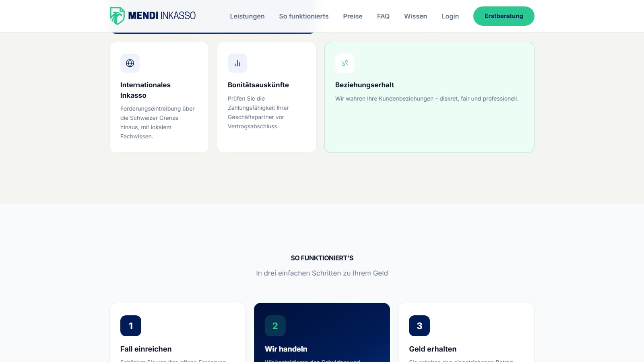Screen dimensions: 644x362
Task: Click the Login link
Action: [450, 16]
